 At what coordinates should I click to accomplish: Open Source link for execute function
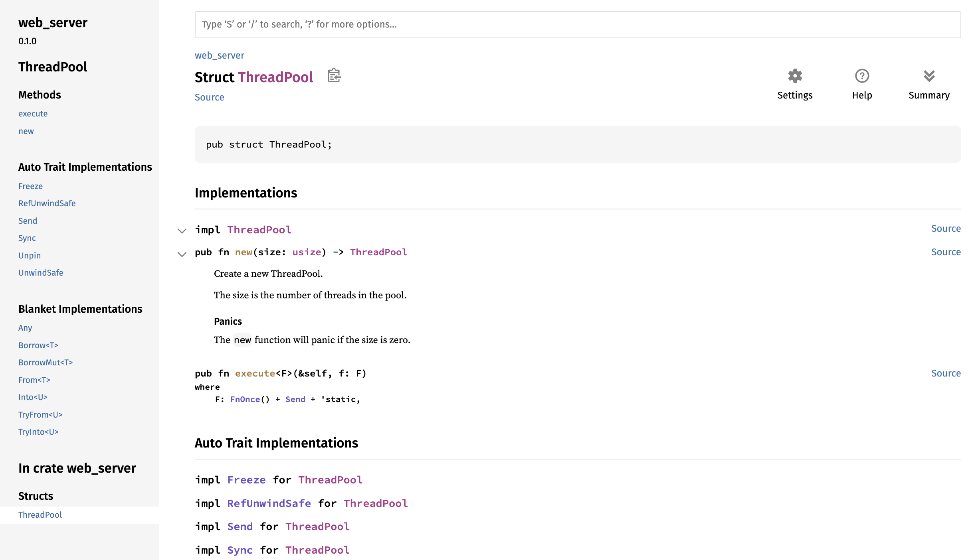point(946,373)
